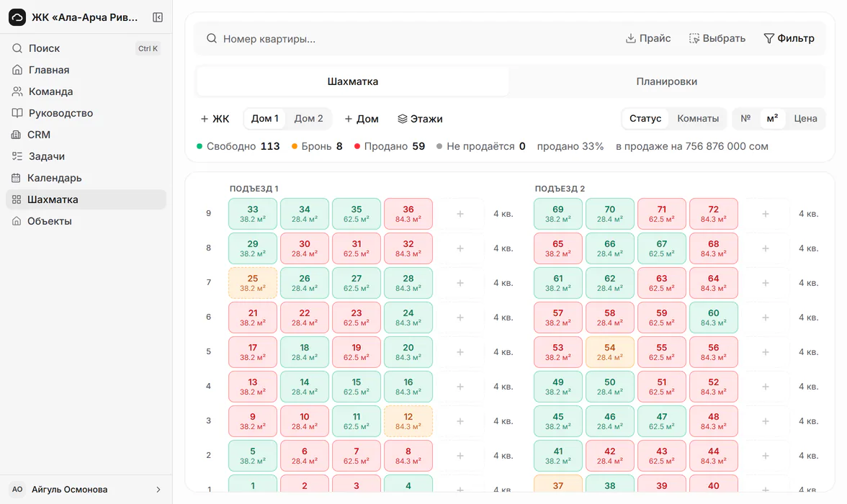Go to Главная page
The image size is (847, 504).
tap(86, 70)
